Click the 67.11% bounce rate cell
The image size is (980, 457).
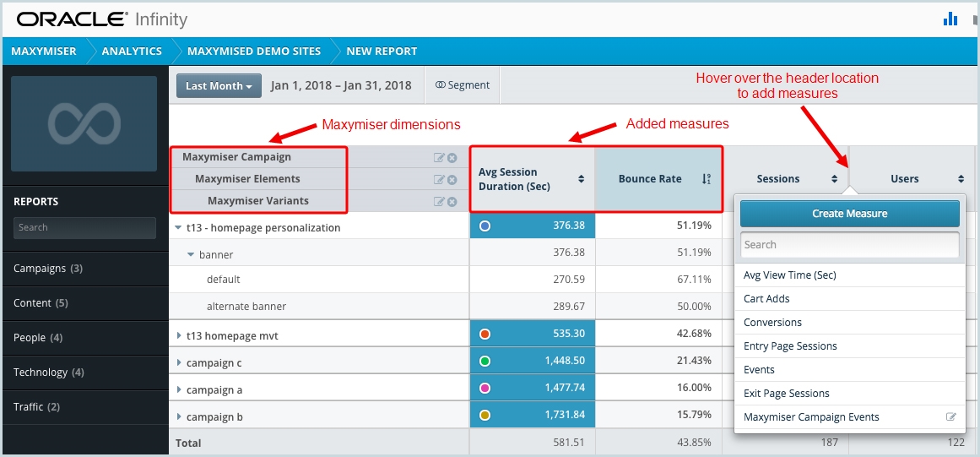click(x=658, y=280)
